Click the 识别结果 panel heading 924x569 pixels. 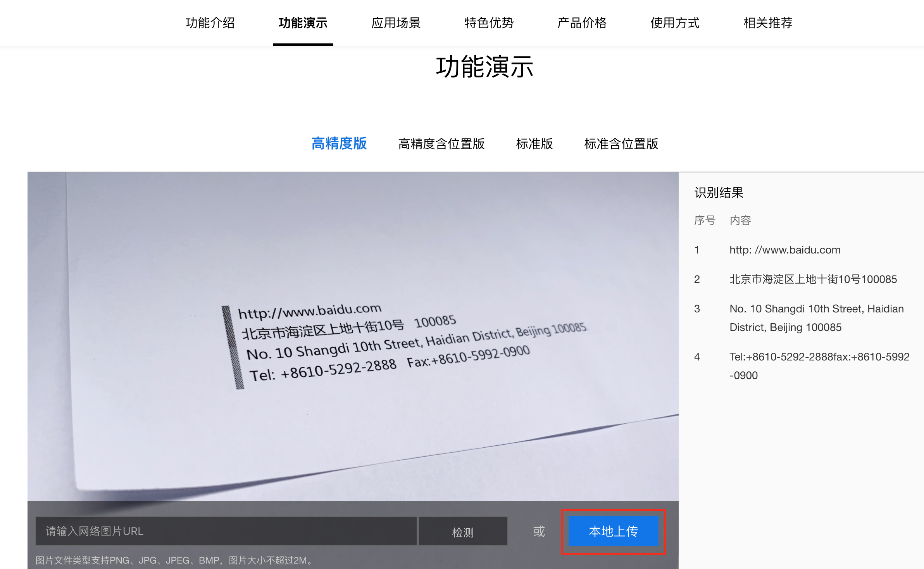(719, 193)
